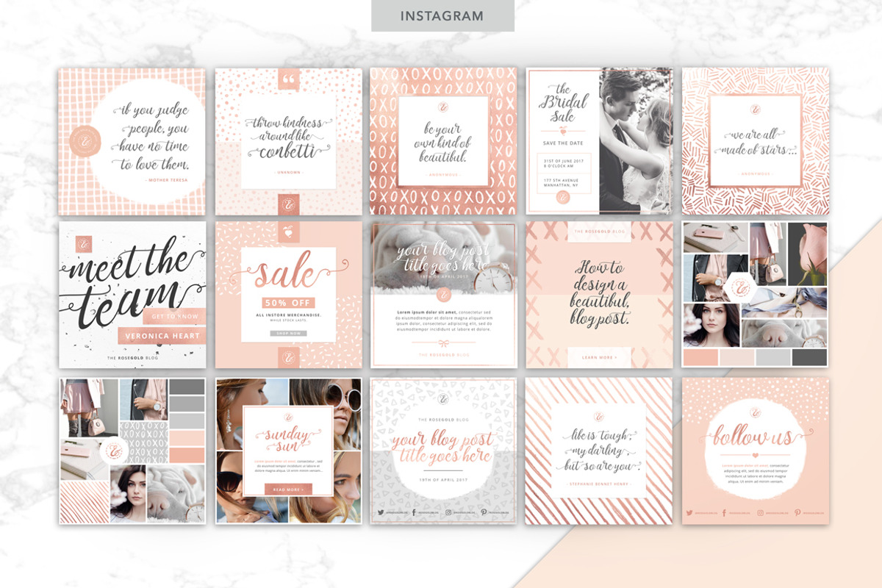Click the Instagram icon on the Follow Us template

click(x=761, y=512)
